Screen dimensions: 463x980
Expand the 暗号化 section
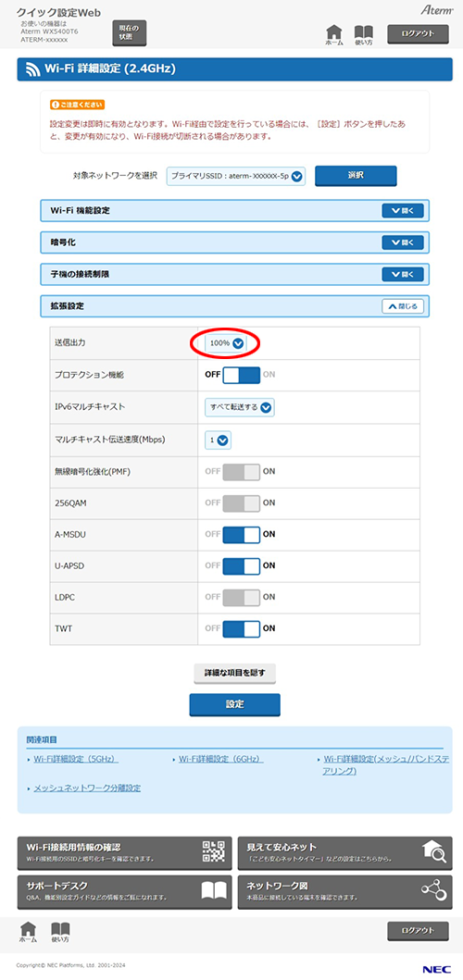[403, 242]
